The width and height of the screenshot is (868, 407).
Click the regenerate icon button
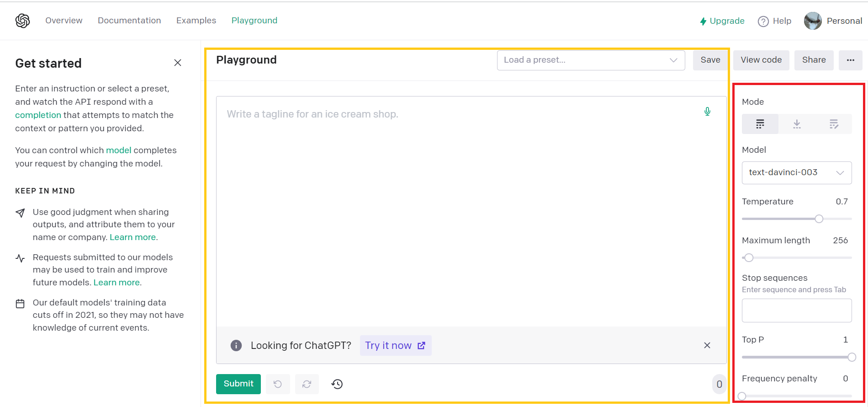click(x=307, y=384)
